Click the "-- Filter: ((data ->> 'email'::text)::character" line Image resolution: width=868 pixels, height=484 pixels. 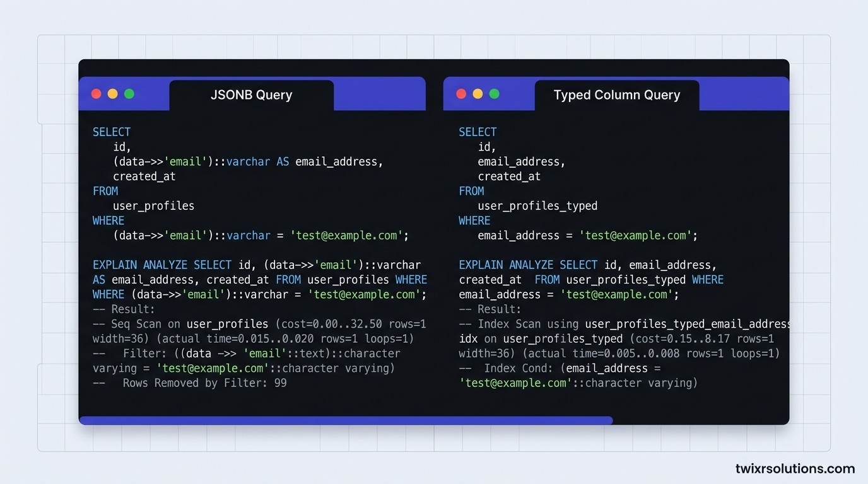tap(247, 354)
